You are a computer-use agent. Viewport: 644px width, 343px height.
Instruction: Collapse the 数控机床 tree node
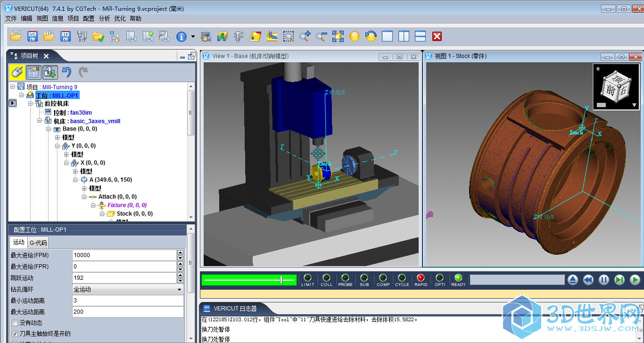pyautogui.click(x=30, y=103)
